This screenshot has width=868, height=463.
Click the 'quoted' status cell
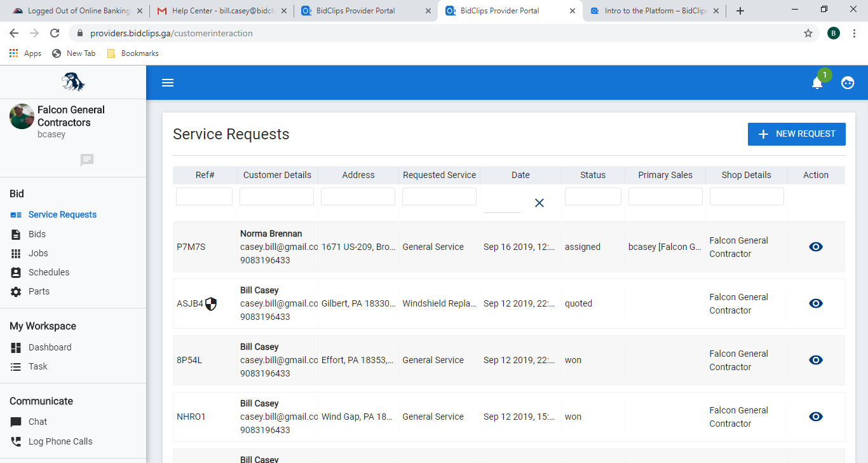pos(578,303)
